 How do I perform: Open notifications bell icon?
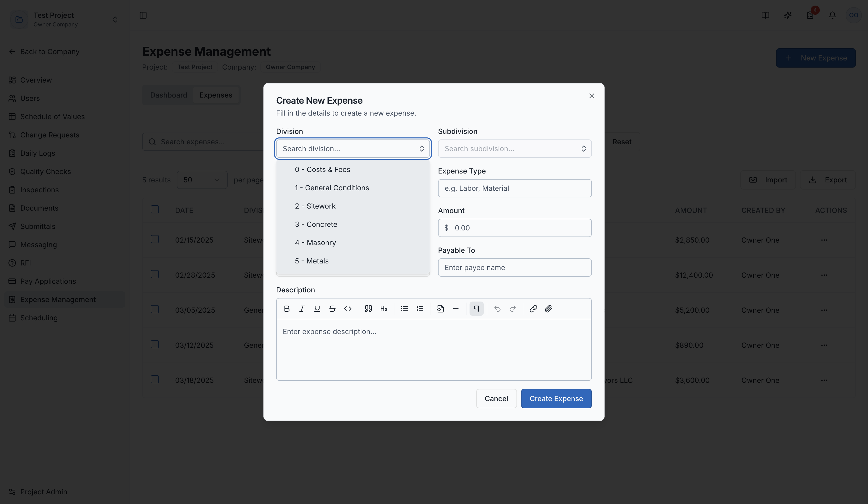(x=832, y=15)
